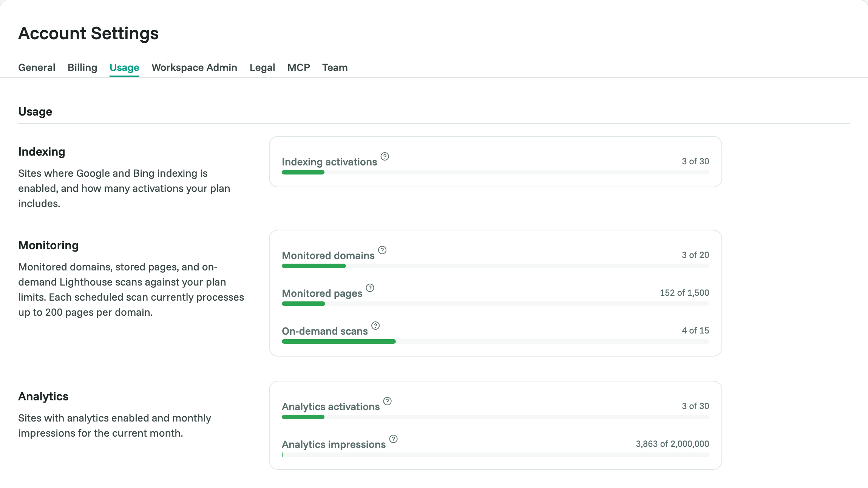This screenshot has width=868, height=488.
Task: Open the help icon beside Monitored pages
Action: pyautogui.click(x=370, y=288)
